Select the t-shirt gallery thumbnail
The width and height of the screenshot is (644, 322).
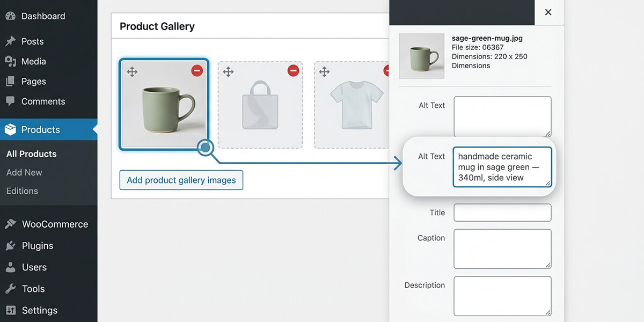coord(352,105)
